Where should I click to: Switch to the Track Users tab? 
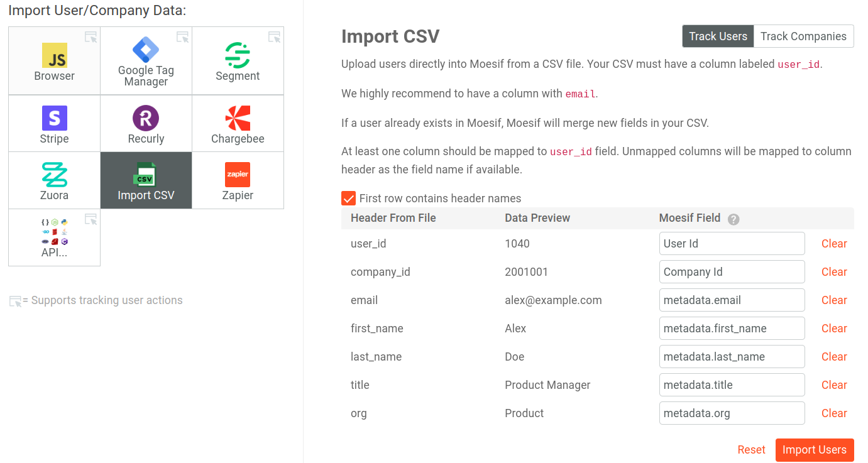(x=717, y=36)
